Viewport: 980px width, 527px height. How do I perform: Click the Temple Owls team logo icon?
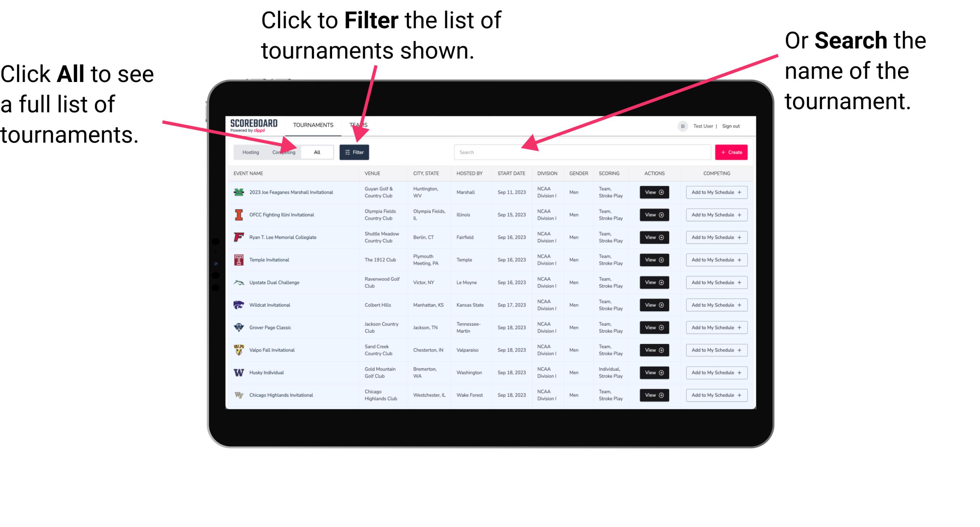click(x=237, y=260)
